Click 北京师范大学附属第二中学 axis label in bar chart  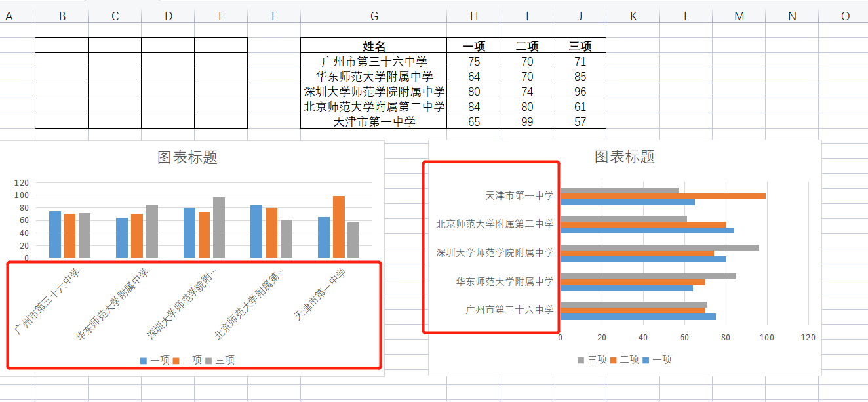coord(495,224)
